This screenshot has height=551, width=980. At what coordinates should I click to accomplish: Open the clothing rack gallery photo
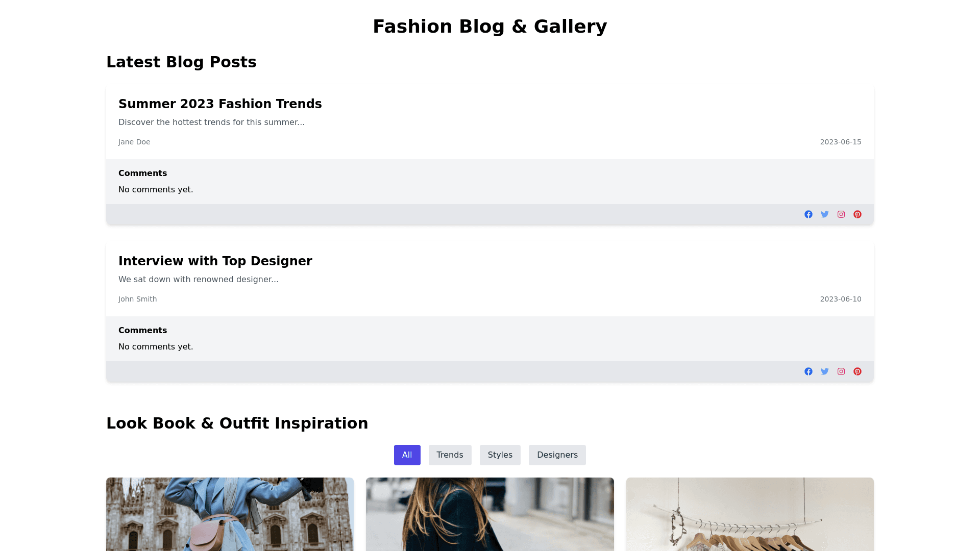point(749,514)
